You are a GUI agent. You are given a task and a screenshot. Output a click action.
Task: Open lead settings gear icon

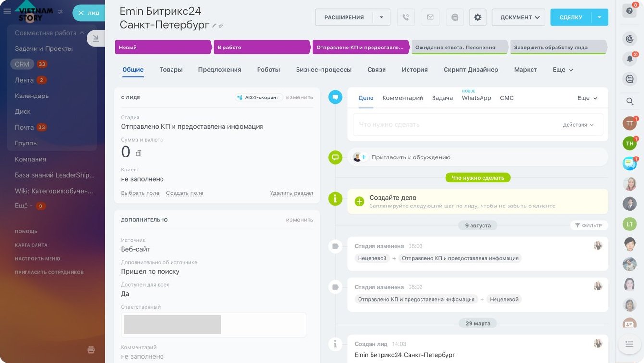478,17
